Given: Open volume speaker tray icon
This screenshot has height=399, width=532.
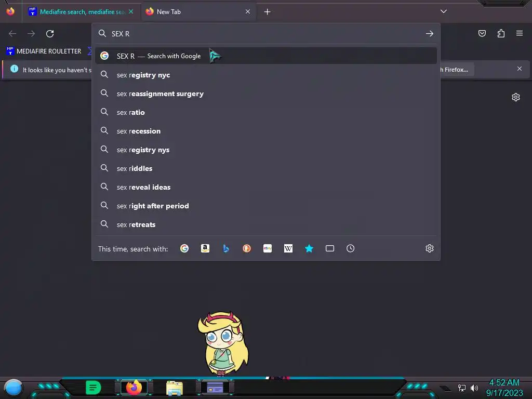Looking at the screenshot, I should click(x=474, y=388).
